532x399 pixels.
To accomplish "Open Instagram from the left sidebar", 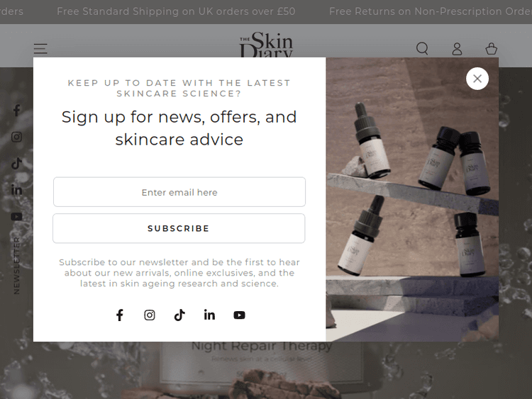I will point(16,137).
